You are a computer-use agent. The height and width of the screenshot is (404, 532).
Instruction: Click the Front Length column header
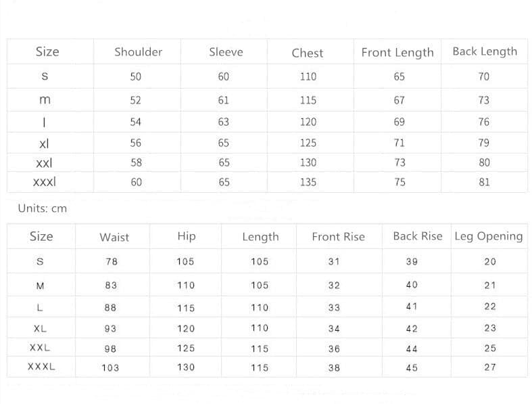tap(397, 53)
